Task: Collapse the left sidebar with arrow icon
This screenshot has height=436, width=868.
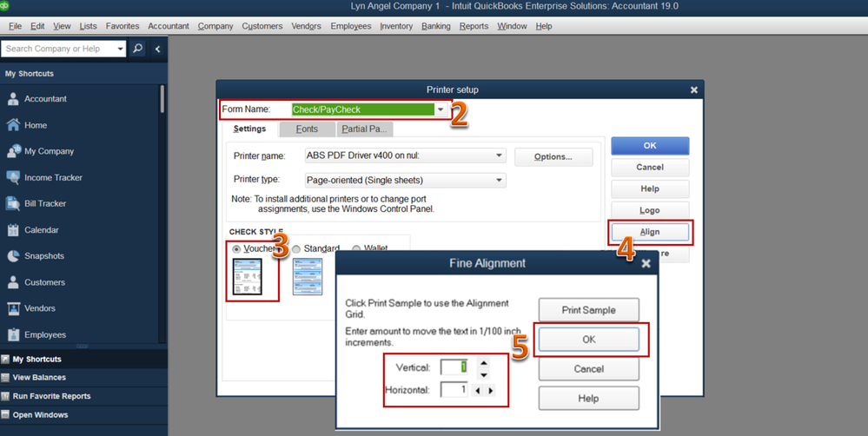Action: [158, 49]
